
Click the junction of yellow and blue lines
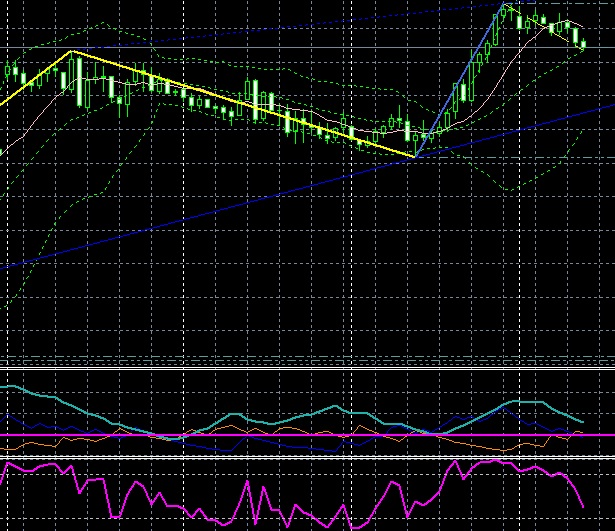pyautogui.click(x=414, y=157)
